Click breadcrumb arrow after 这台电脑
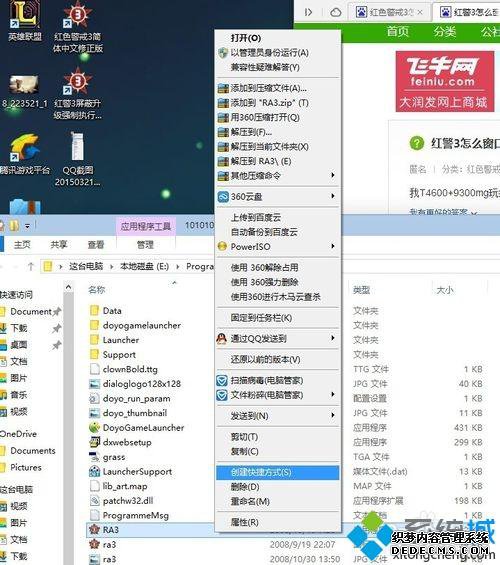Image resolution: width=500 pixels, height=565 pixels. click(112, 267)
